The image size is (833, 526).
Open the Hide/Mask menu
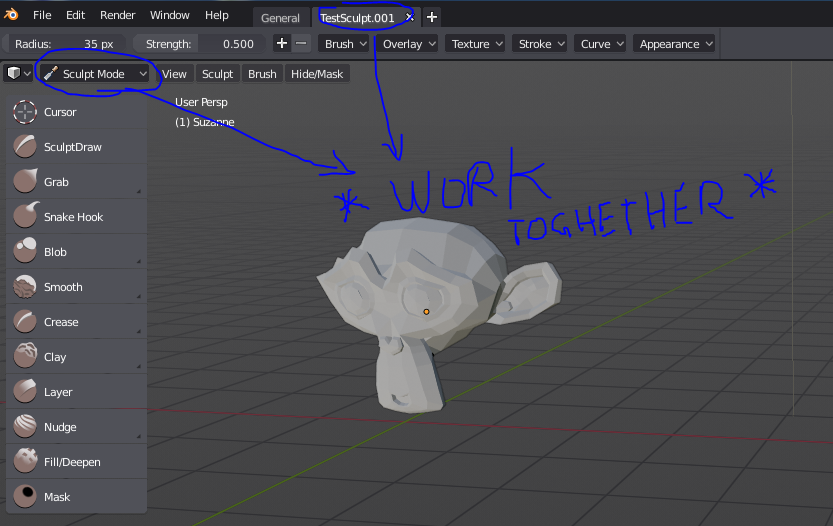[317, 74]
